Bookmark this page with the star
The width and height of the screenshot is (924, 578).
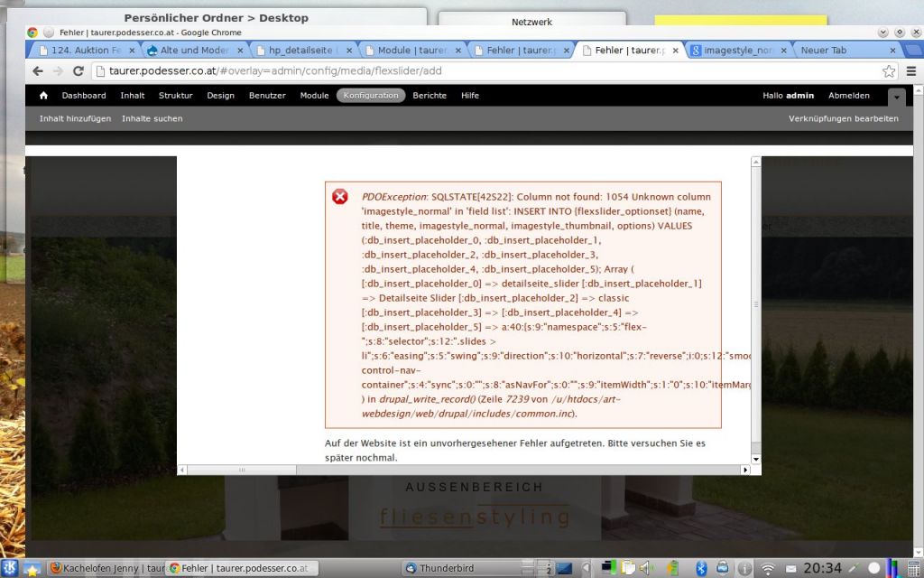point(889,71)
